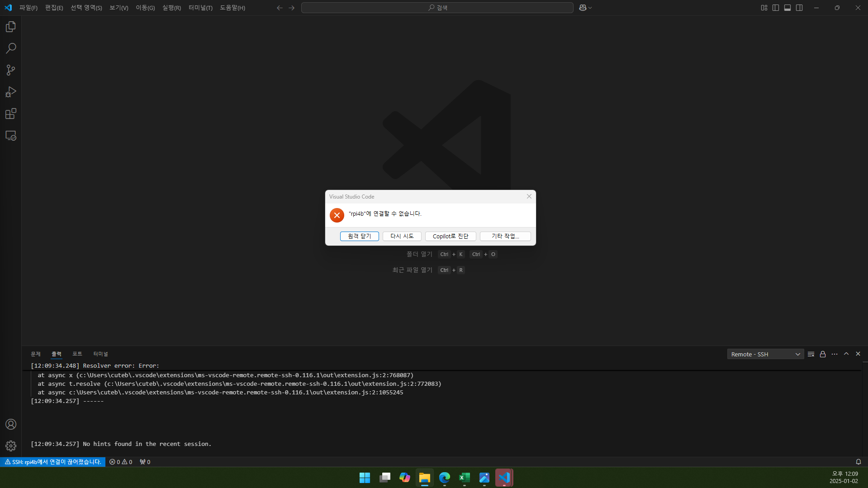Image resolution: width=868 pixels, height=488 pixels.
Task: Open Customize Layout icon
Action: pos(764,8)
